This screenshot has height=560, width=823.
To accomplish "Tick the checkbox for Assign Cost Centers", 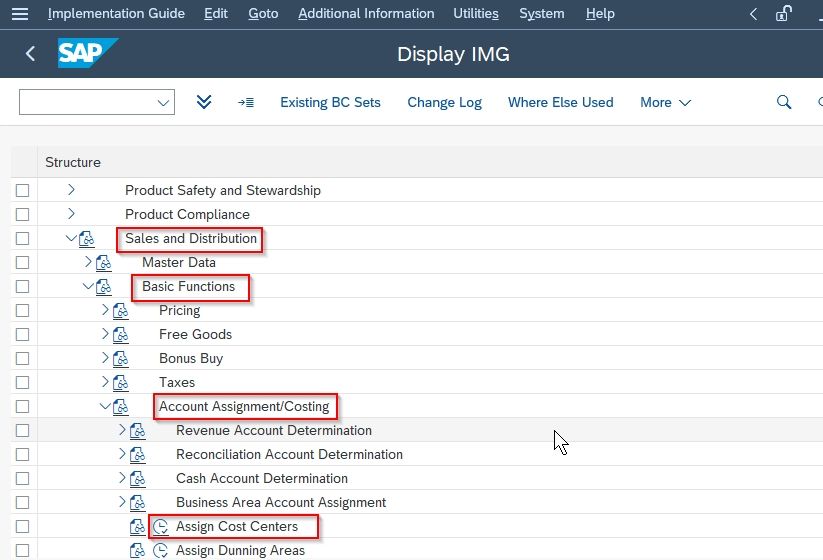I will 23,526.
